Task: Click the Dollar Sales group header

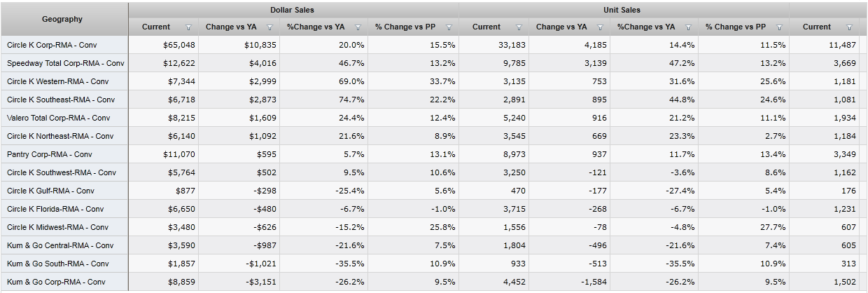Action: [x=292, y=11]
